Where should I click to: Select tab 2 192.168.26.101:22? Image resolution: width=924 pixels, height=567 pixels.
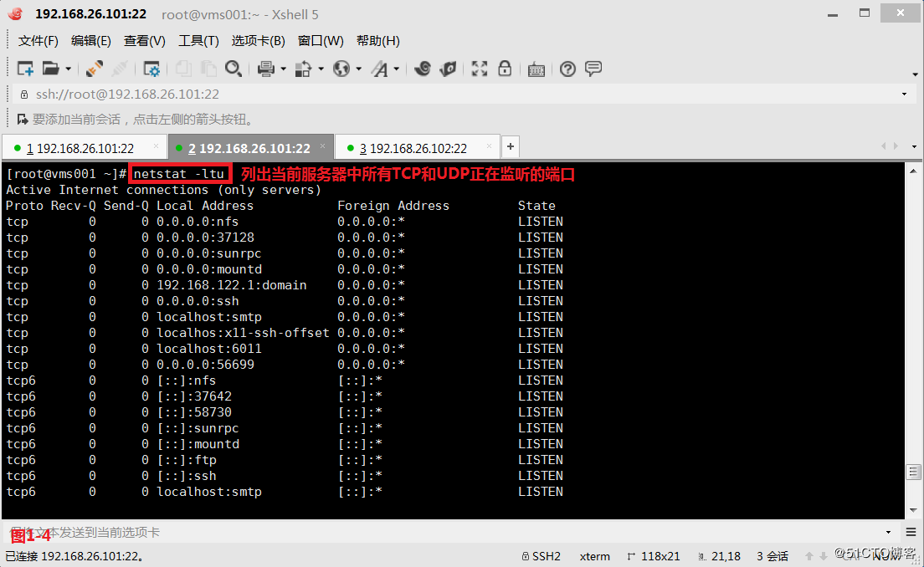click(249, 148)
